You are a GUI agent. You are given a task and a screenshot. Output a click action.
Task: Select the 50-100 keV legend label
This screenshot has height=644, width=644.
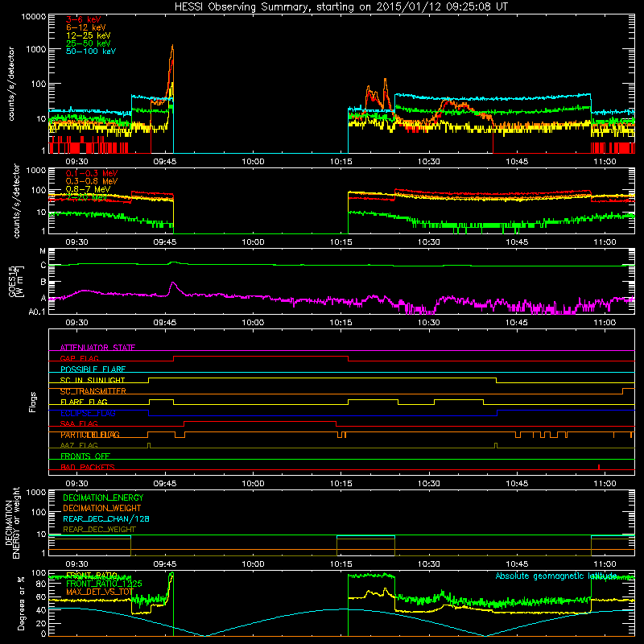[x=91, y=52]
